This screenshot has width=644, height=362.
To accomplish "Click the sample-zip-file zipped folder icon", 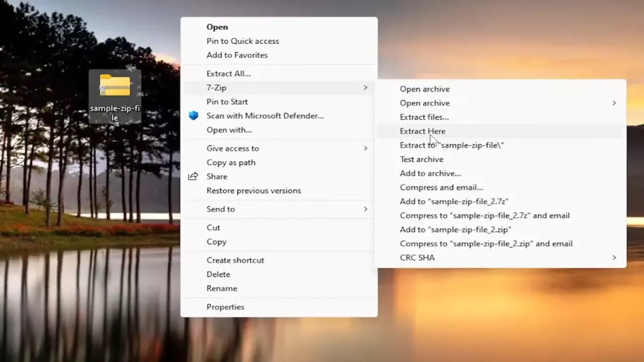I will 115,85.
